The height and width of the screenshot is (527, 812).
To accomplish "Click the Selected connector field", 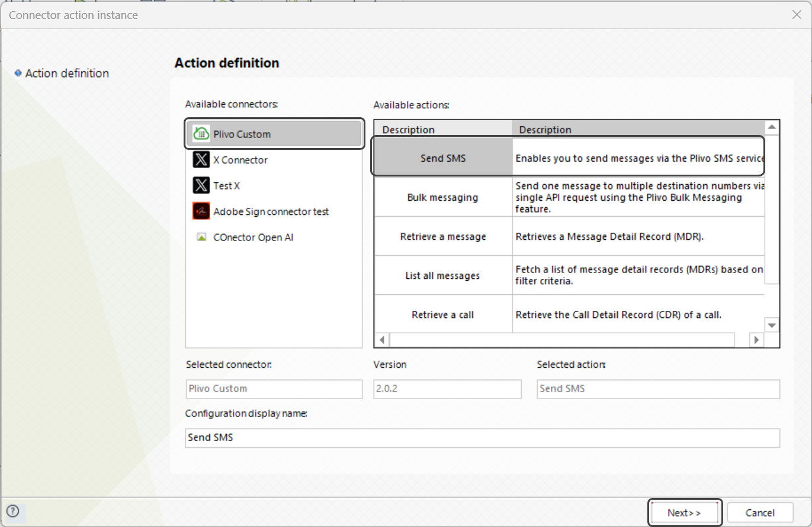I will 274,388.
